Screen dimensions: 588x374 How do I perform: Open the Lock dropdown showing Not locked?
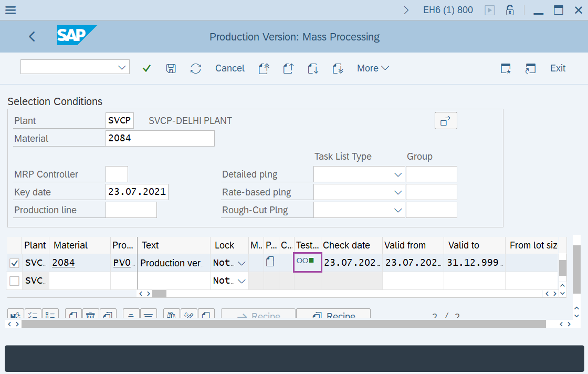[x=242, y=263]
